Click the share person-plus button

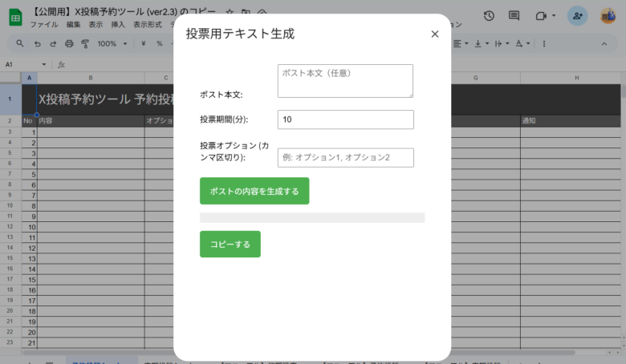tap(576, 16)
